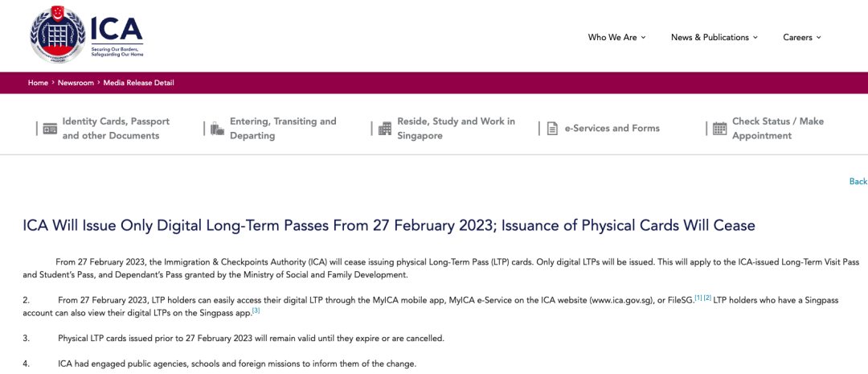868x374 pixels.
Task: Expand the Who We Are chevron
Action: (644, 38)
